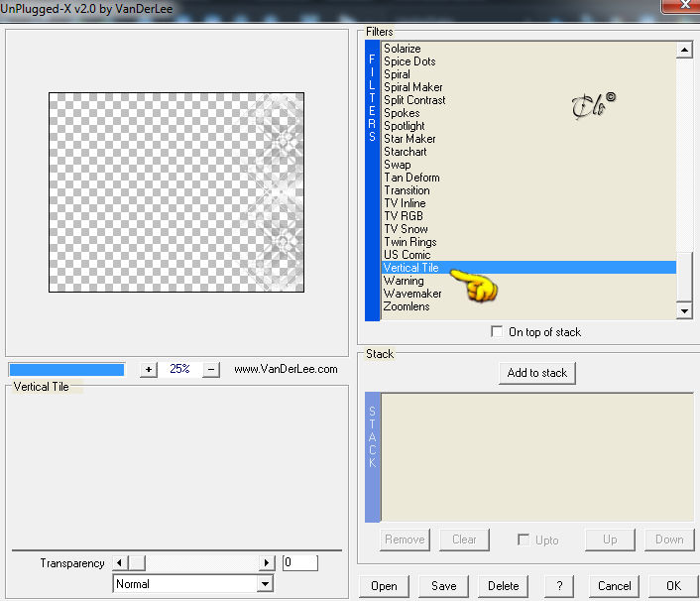
Task: Click the Transparency value input field
Action: [300, 562]
